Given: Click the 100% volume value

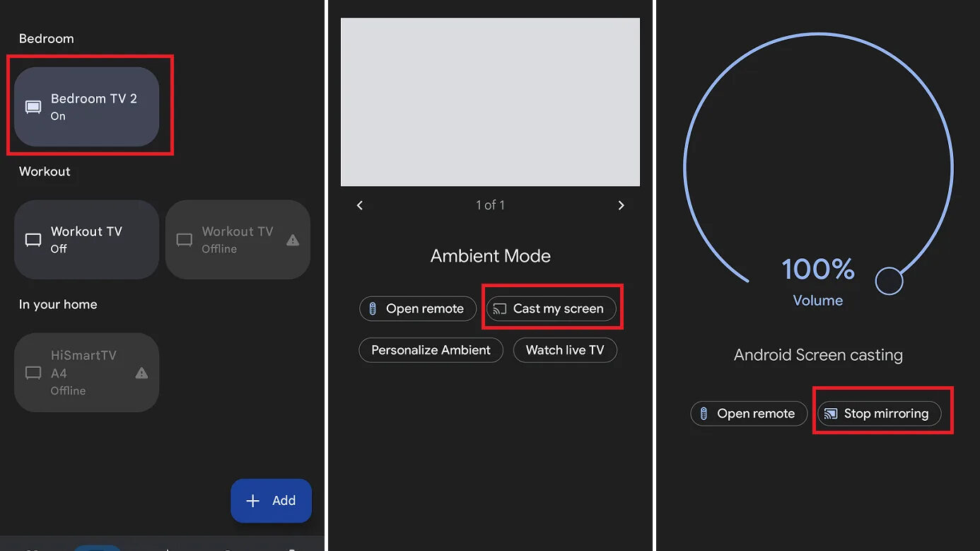Looking at the screenshot, I should click(x=818, y=269).
